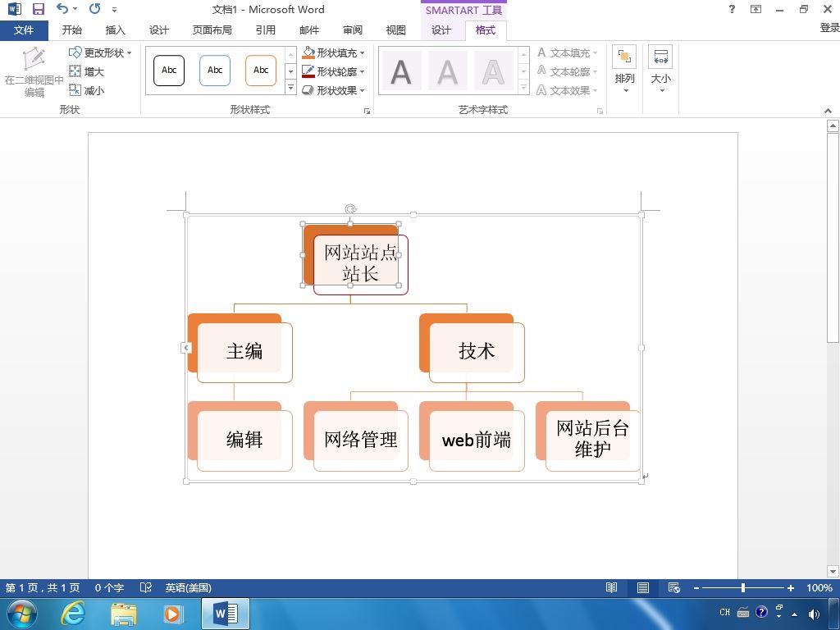The image size is (840, 630).
Task: Switch to the 插入 tab
Action: pyautogui.click(x=115, y=30)
